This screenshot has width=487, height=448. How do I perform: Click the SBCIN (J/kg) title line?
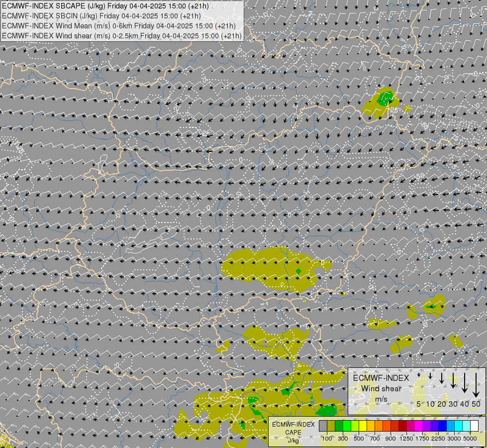(x=101, y=16)
